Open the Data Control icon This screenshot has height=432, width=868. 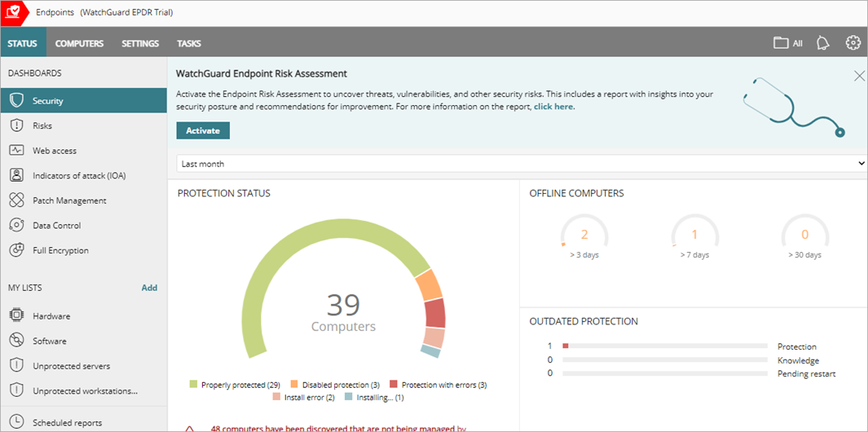[x=16, y=226]
